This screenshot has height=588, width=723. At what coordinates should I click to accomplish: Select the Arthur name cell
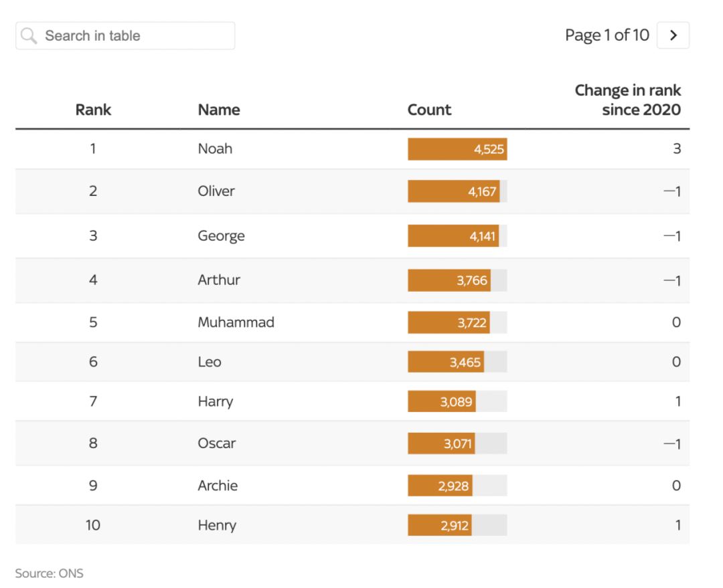tap(219, 280)
